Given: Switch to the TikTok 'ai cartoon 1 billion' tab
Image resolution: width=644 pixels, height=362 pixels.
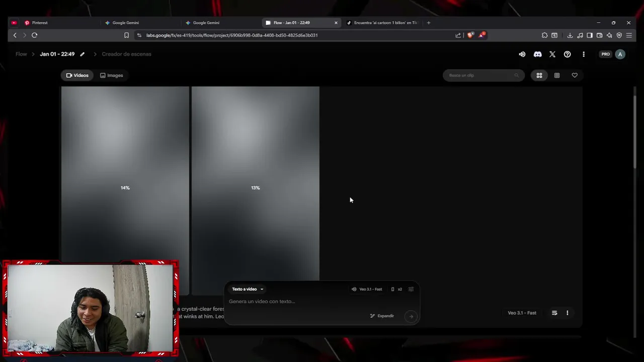Looking at the screenshot, I should [x=382, y=23].
